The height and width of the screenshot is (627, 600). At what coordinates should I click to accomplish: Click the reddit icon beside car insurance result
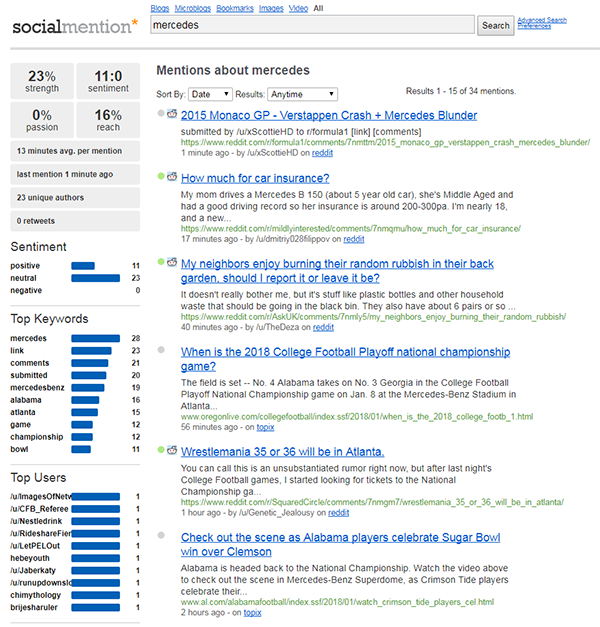(172, 176)
